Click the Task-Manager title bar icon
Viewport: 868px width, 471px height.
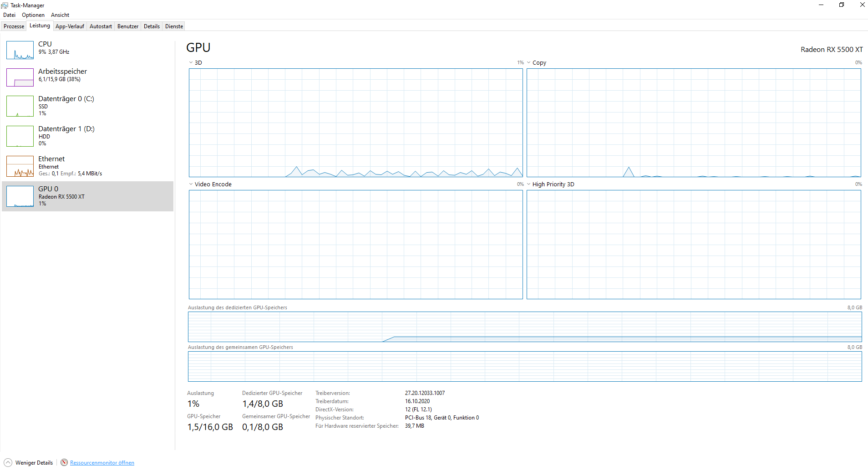point(5,5)
